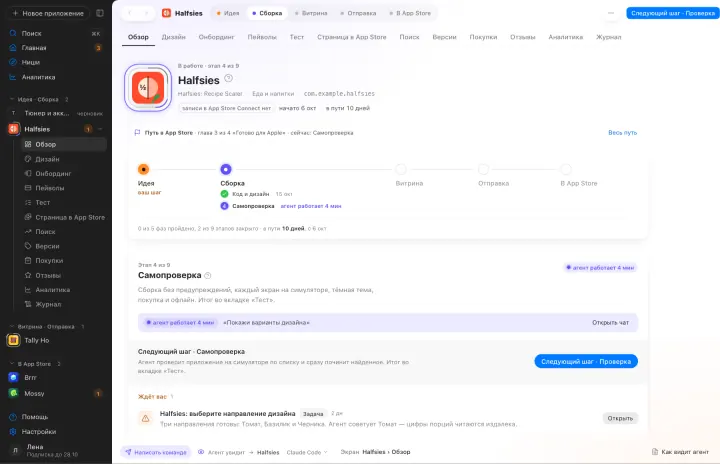Click the Агент увидит eye icon
The width and height of the screenshot is (720, 464).
(201, 452)
